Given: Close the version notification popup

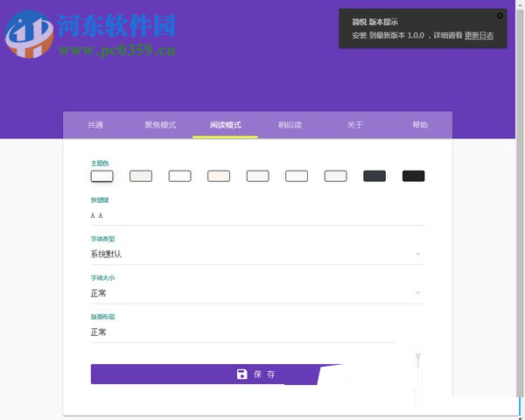Looking at the screenshot, I should click(500, 16).
